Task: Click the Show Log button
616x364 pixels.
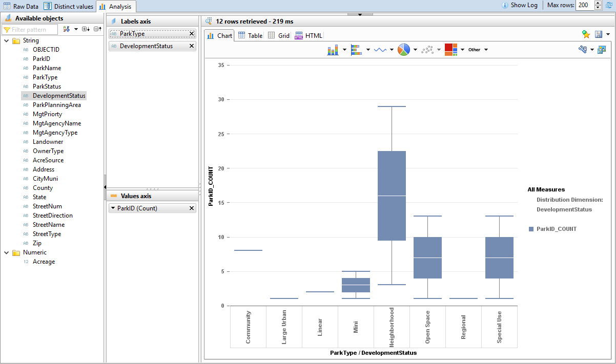Action: [520, 5]
